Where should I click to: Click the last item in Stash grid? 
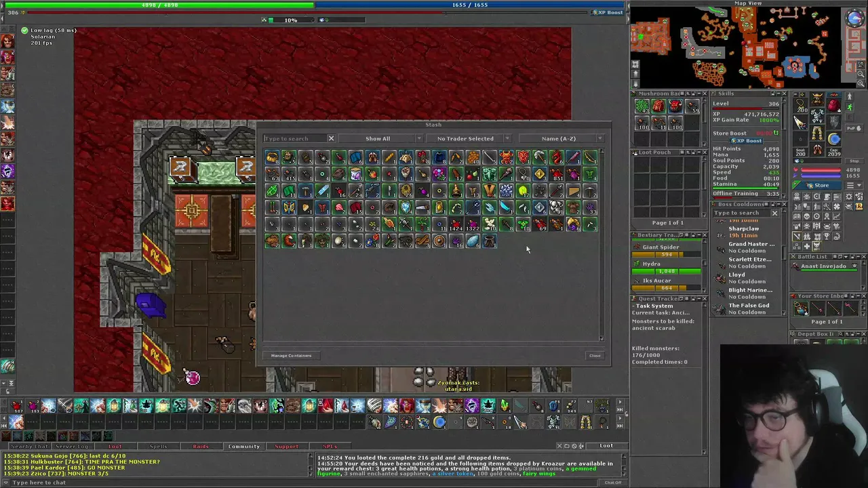[x=490, y=241]
